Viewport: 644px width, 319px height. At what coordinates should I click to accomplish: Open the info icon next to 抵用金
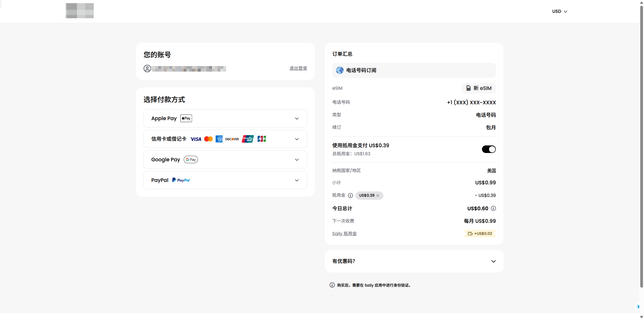[350, 195]
